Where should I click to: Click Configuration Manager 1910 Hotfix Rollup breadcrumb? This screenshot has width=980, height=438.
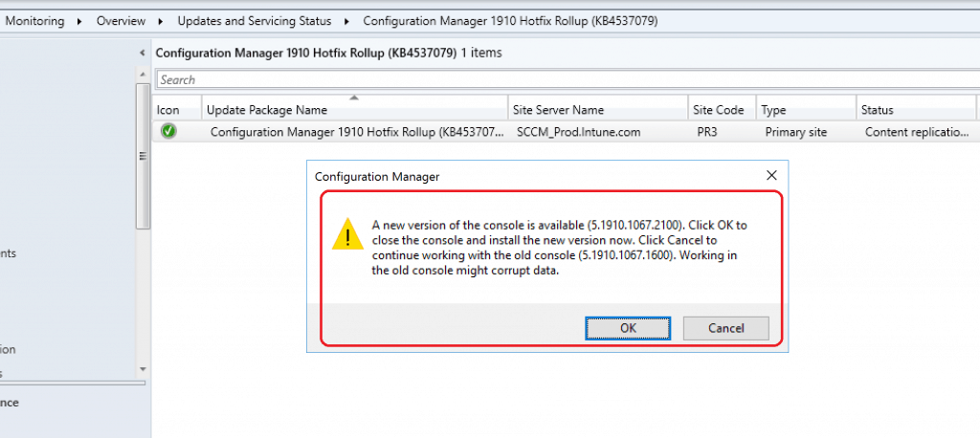coord(510,21)
